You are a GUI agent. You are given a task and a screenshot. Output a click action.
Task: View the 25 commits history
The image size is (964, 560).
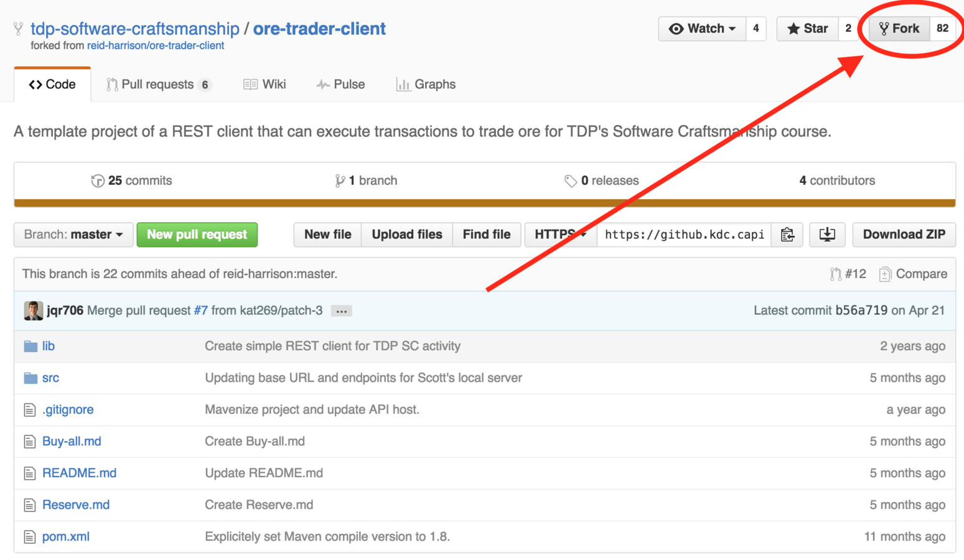(131, 180)
